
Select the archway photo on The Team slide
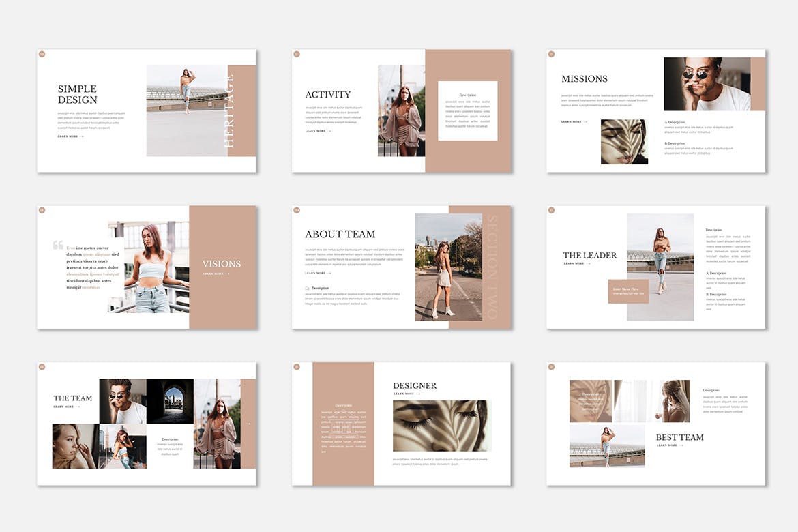[x=170, y=401]
